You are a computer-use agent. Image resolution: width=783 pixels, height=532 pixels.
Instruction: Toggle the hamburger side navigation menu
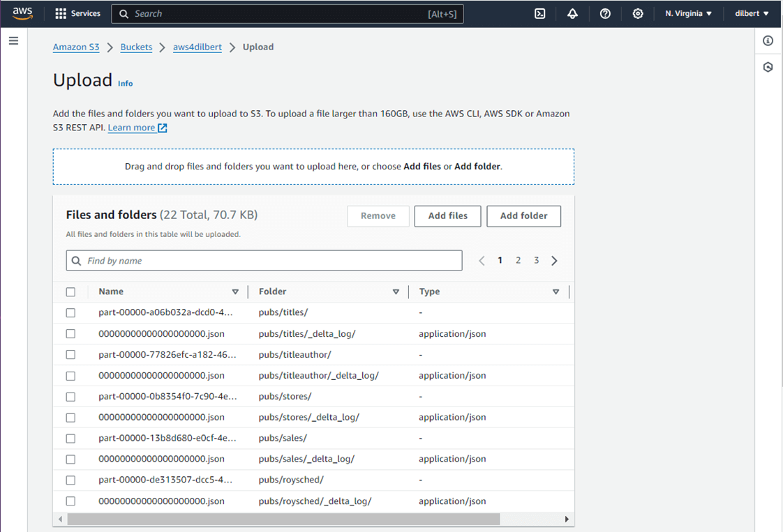point(13,41)
